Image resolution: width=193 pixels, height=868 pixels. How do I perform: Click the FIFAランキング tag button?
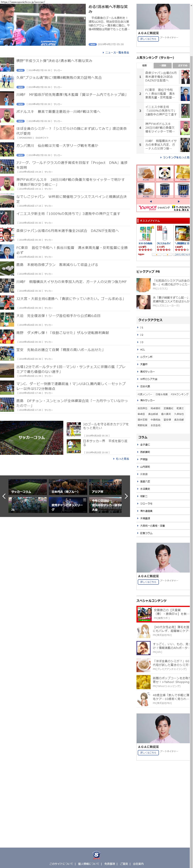(x=179, y=394)
